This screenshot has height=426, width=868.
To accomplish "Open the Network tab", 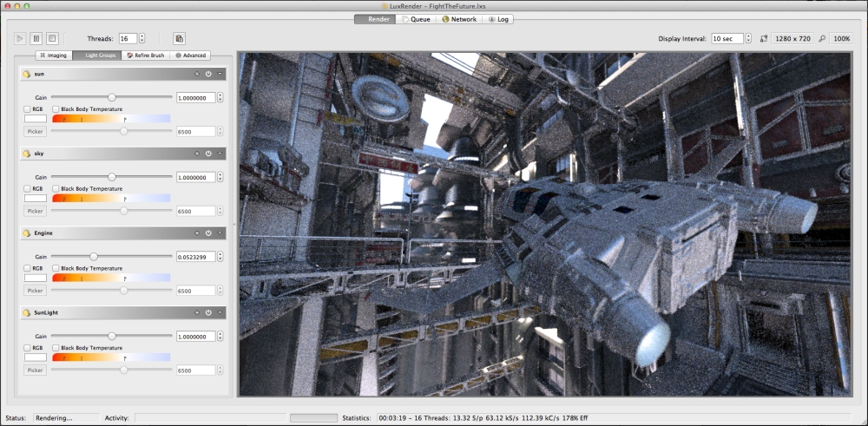I will point(459,19).
